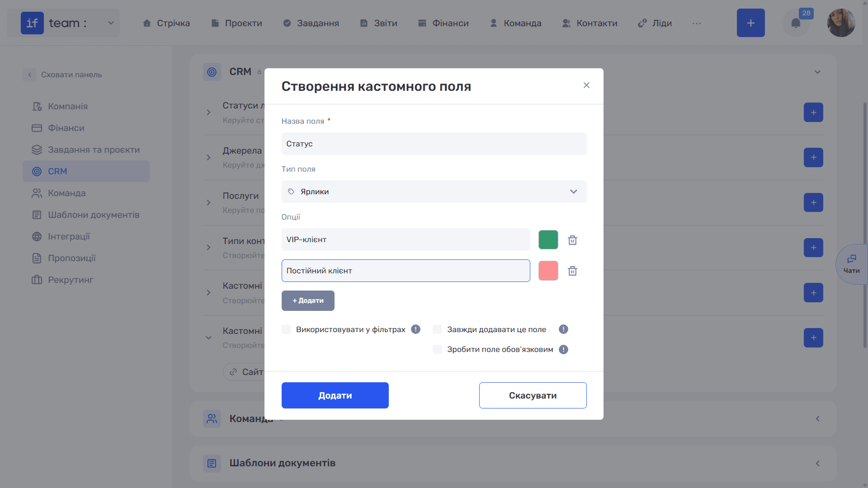Viewport: 868px width, 488px height.
Task: Collapse the CRM section with top-right chevron
Action: click(817, 72)
